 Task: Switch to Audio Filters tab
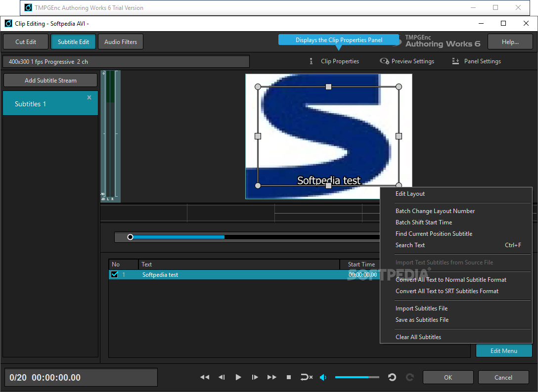(121, 42)
